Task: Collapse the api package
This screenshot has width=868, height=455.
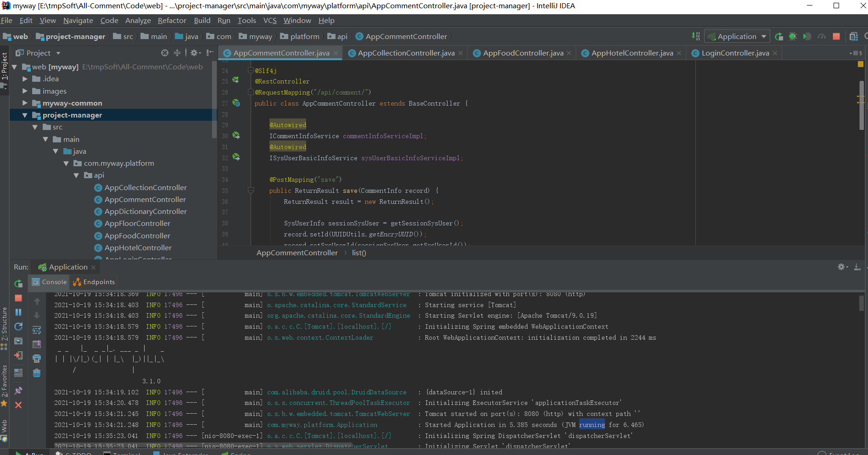Action: point(76,175)
